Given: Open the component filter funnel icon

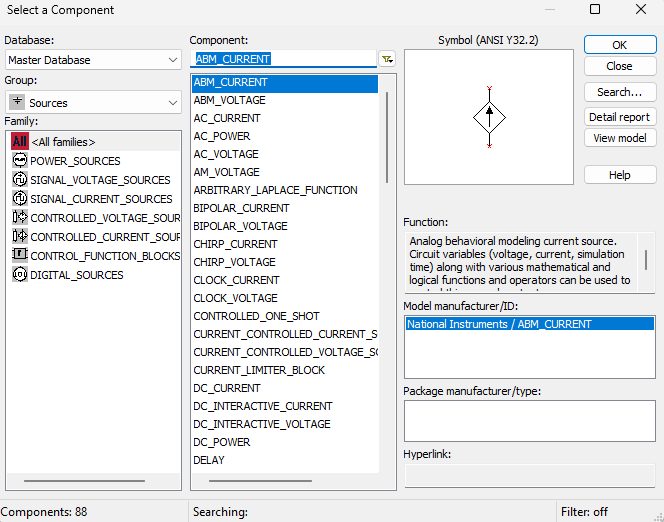Looking at the screenshot, I should coord(387,59).
